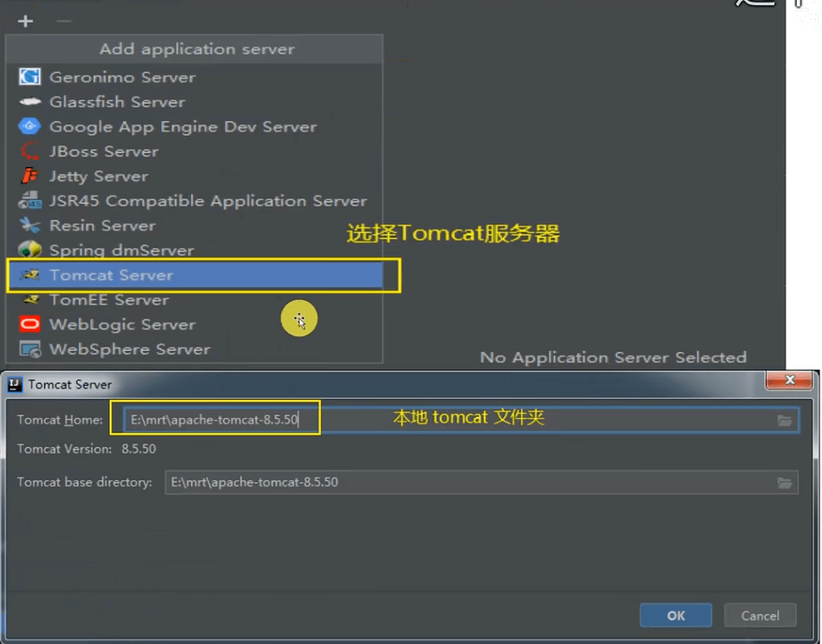
Task: Browse for Tomcat Home folder
Action: 784,421
